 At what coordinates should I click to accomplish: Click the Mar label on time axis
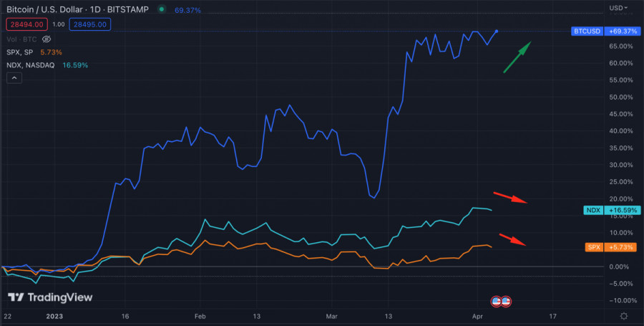click(x=331, y=316)
